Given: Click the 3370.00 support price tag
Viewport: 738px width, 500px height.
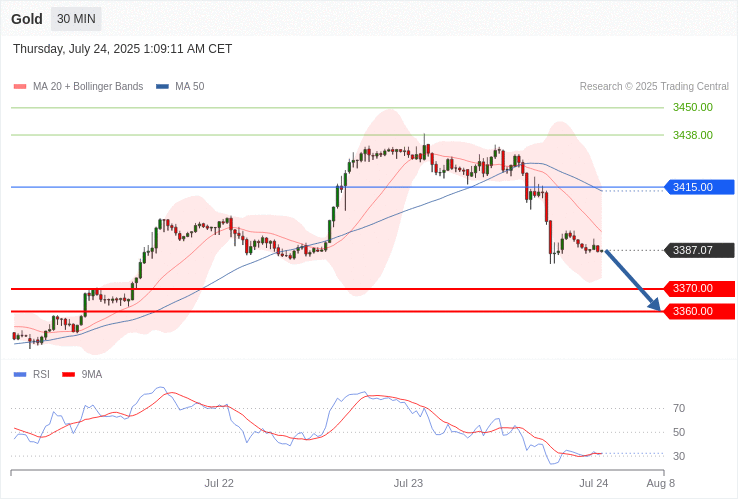Looking at the screenshot, I should click(699, 288).
